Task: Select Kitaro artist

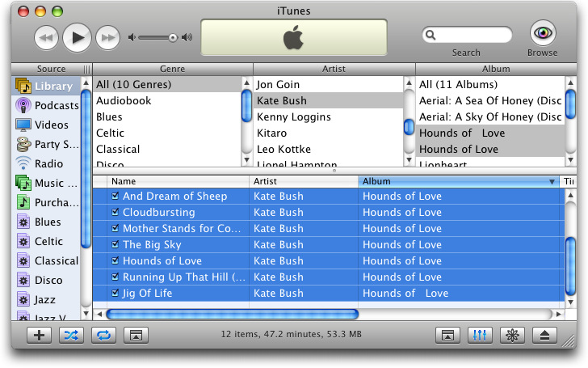Action: pyautogui.click(x=328, y=133)
